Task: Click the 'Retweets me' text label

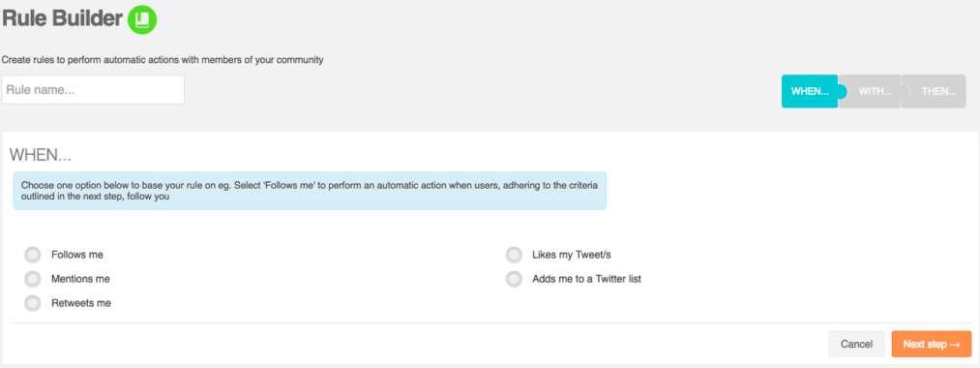Action: click(81, 303)
